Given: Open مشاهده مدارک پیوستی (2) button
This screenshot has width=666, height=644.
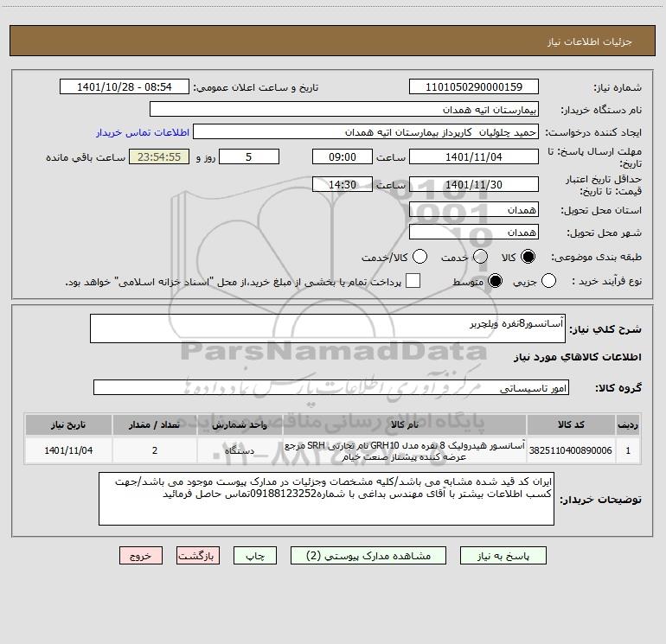Looking at the screenshot, I should pyautogui.click(x=368, y=556).
